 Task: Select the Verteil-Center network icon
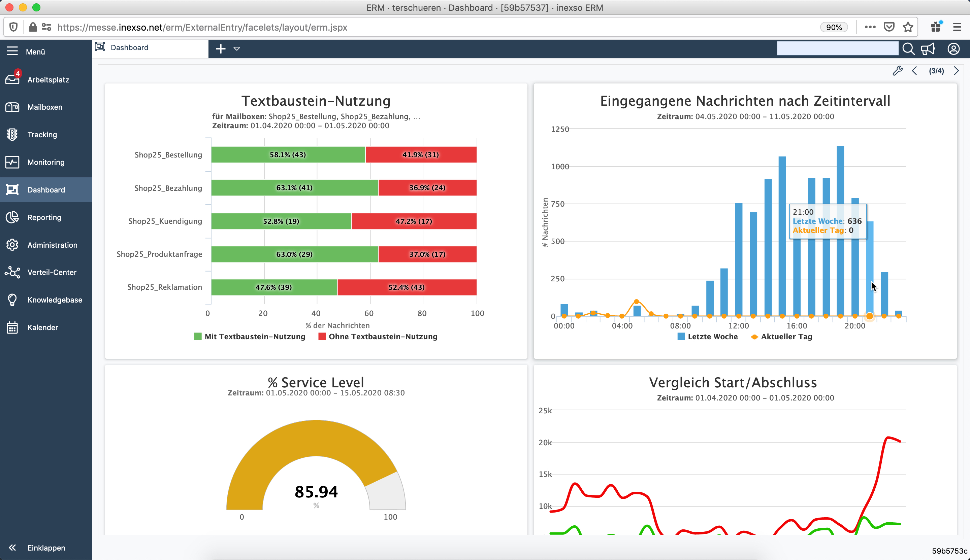pyautogui.click(x=13, y=272)
